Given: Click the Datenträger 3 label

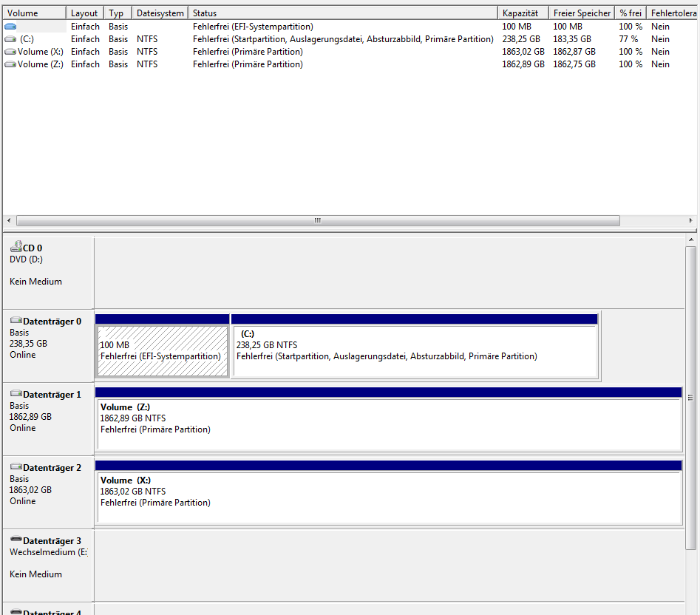Looking at the screenshot, I should tap(52, 541).
